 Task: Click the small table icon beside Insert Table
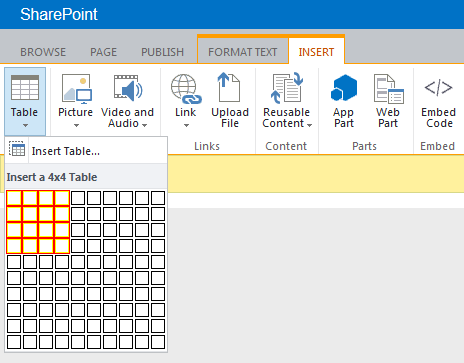[17, 149]
